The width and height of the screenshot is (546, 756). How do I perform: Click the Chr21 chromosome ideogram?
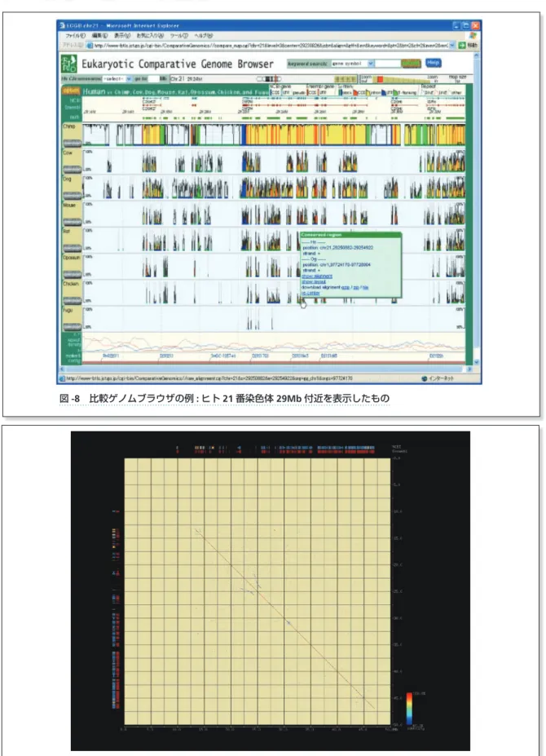point(270,78)
